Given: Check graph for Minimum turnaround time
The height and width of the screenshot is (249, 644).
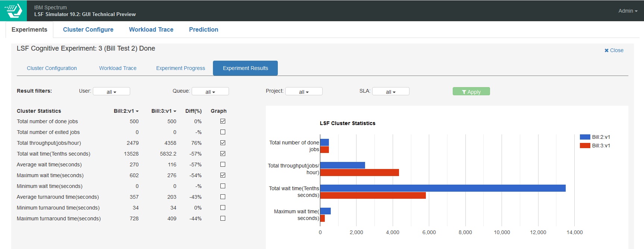Looking at the screenshot, I should pos(223,208).
